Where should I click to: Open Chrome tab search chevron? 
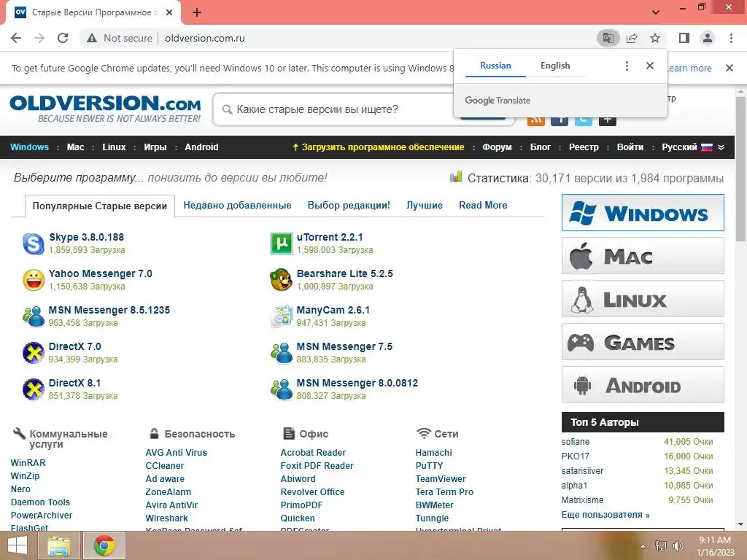tap(656, 12)
